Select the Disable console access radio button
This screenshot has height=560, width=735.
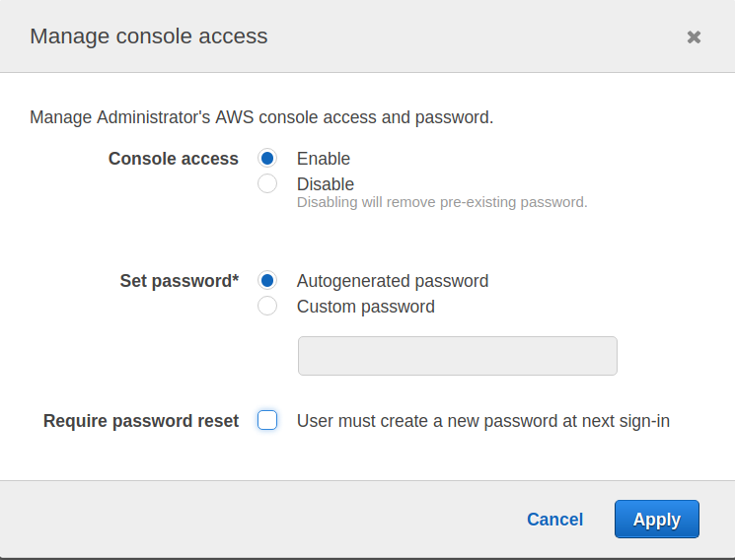click(x=267, y=183)
